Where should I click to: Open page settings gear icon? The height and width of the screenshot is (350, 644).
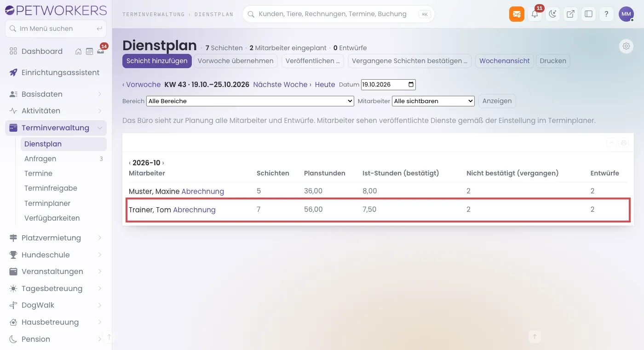click(626, 46)
